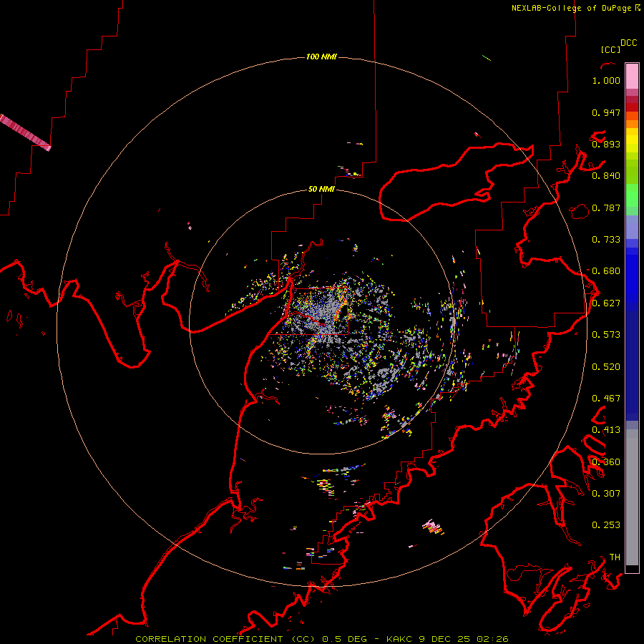Click the DCC label above the color scale
Image resolution: width=644 pixels, height=644 pixels.
[x=628, y=43]
